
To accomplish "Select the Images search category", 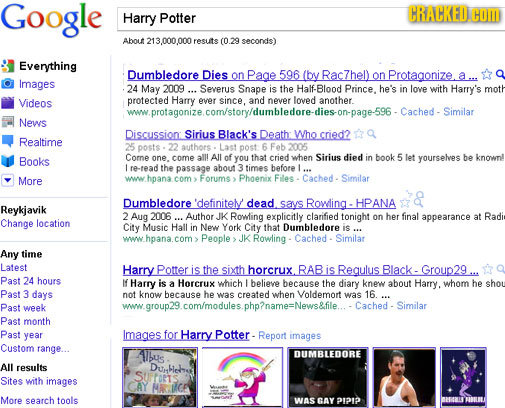I will pos(37,84).
